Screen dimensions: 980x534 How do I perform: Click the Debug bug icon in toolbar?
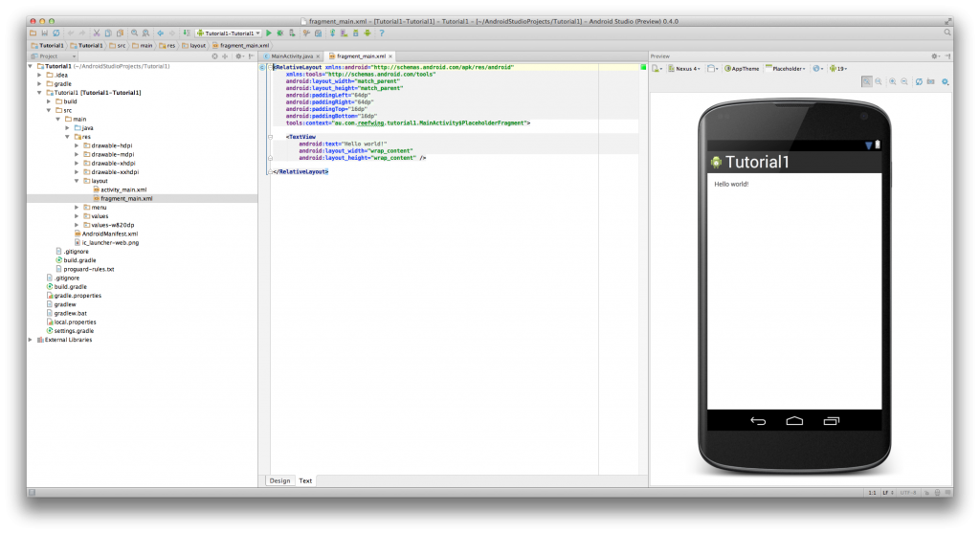coord(279,33)
